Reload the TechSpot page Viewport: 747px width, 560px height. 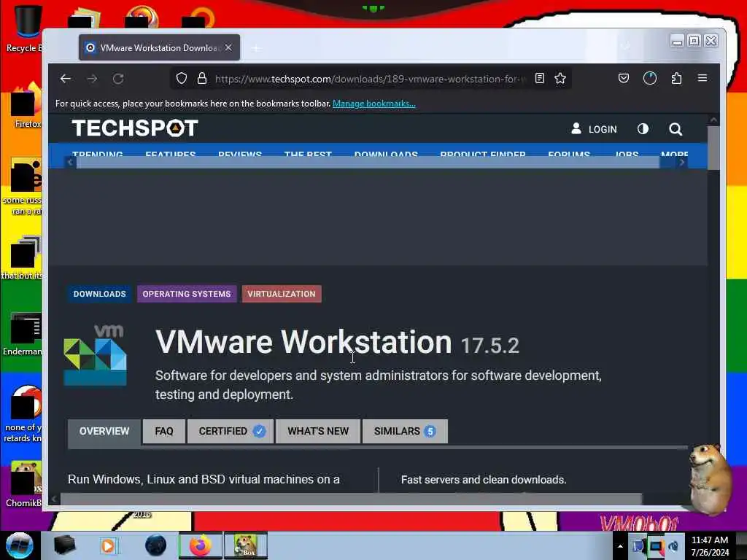click(x=118, y=79)
